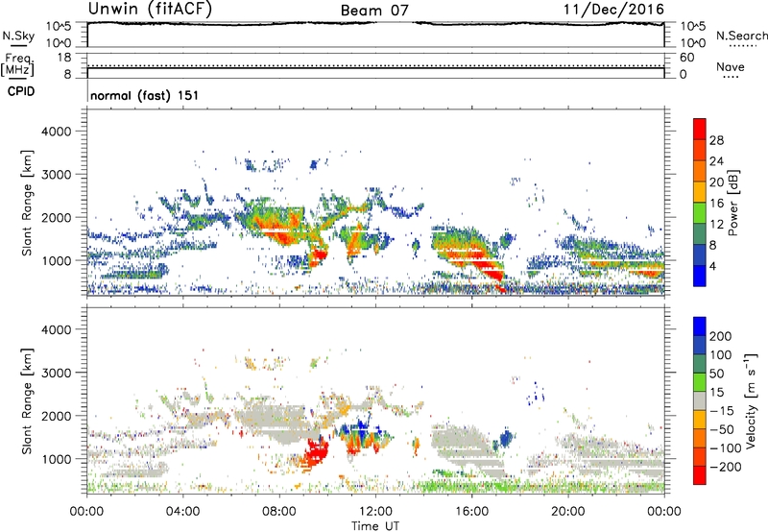
Task: Click the '08:00' time axis tick label
Action: [x=279, y=512]
